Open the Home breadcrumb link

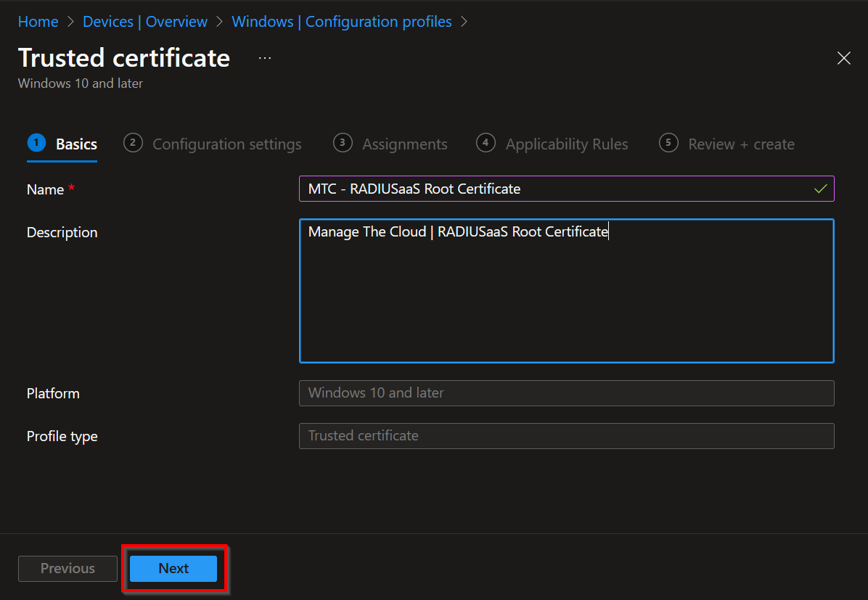(38, 22)
